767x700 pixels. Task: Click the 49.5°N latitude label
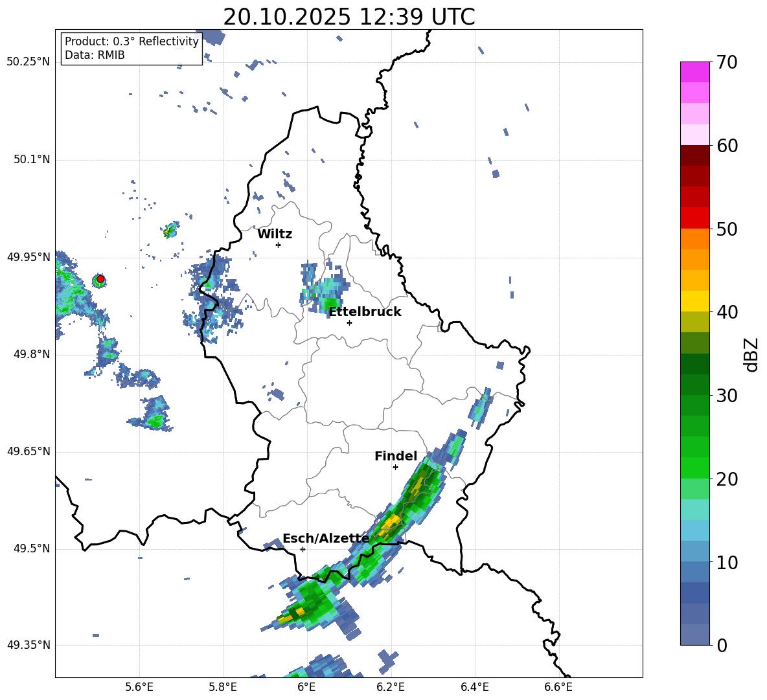click(32, 548)
